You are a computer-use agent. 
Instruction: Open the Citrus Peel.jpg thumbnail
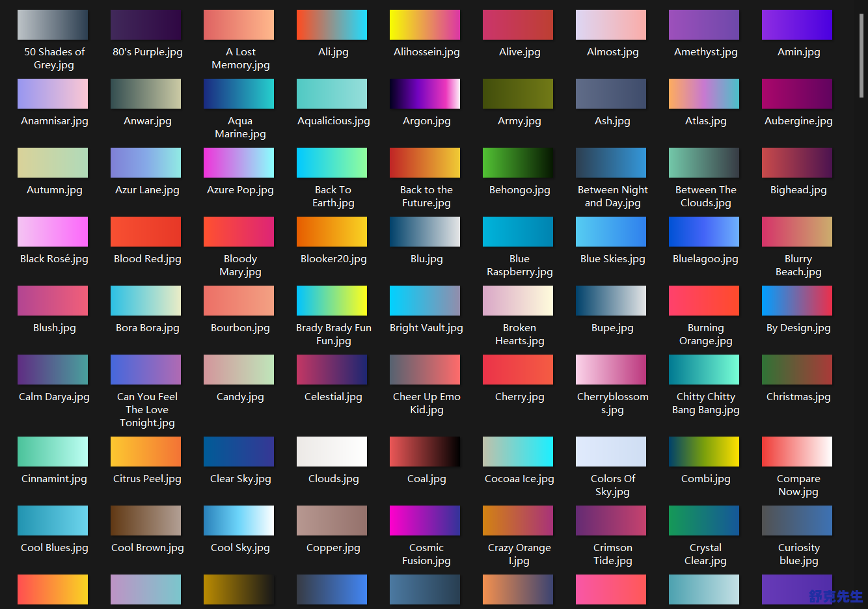pos(146,452)
